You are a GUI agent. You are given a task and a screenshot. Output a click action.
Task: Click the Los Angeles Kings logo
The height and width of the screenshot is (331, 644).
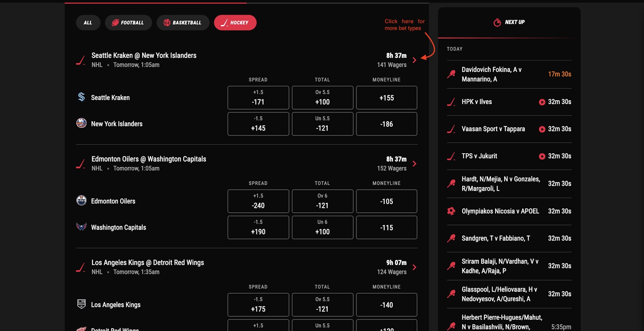pos(81,304)
